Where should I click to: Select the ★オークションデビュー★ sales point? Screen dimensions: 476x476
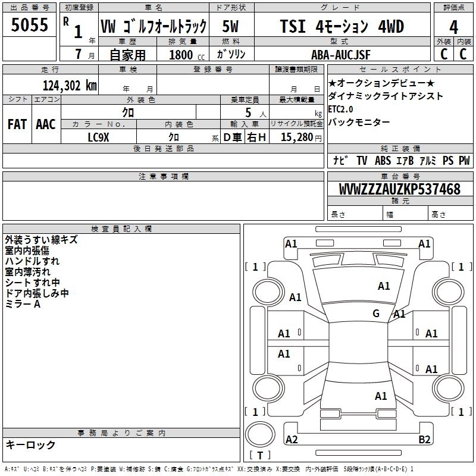[x=381, y=83]
